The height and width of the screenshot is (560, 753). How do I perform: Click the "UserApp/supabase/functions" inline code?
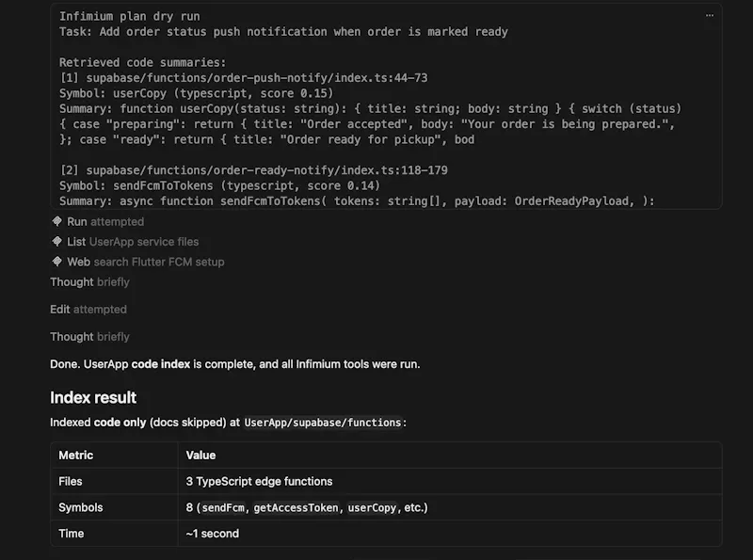tap(322, 423)
